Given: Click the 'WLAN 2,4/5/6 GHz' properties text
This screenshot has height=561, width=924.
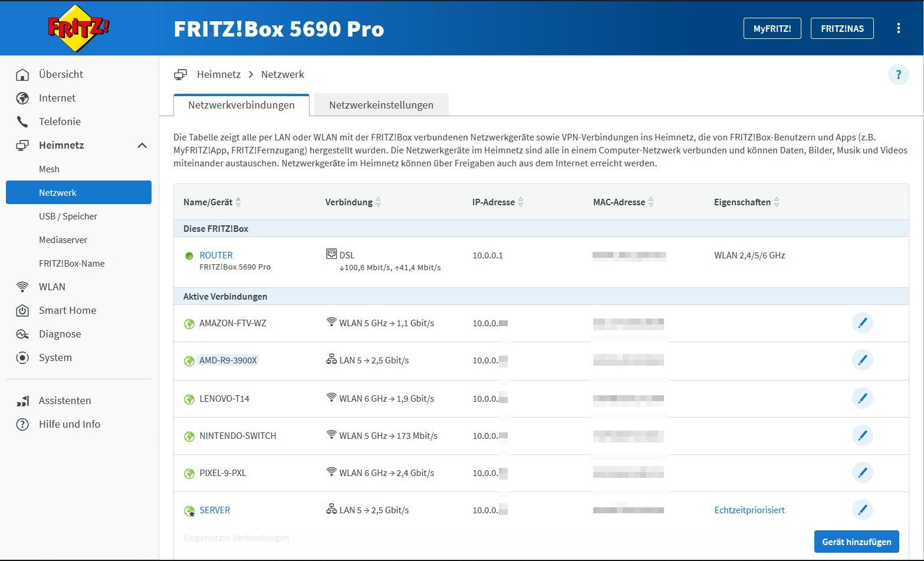Looking at the screenshot, I should click(x=749, y=255).
